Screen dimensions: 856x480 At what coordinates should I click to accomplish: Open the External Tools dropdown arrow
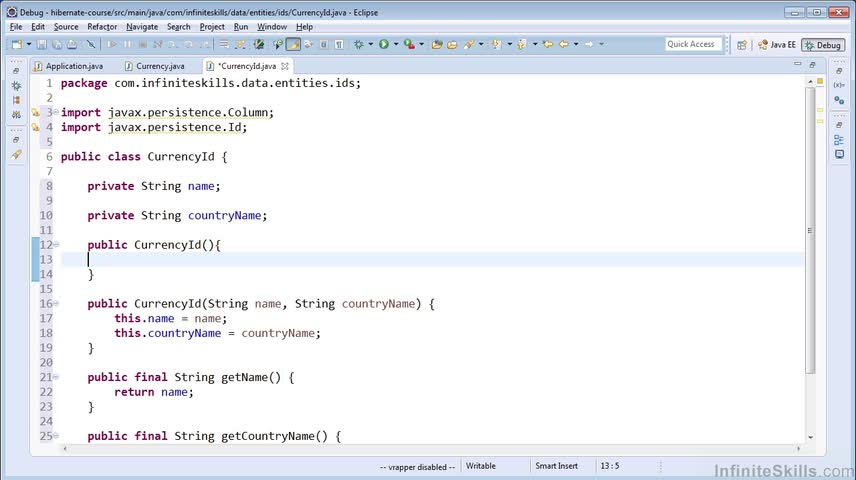click(421, 44)
